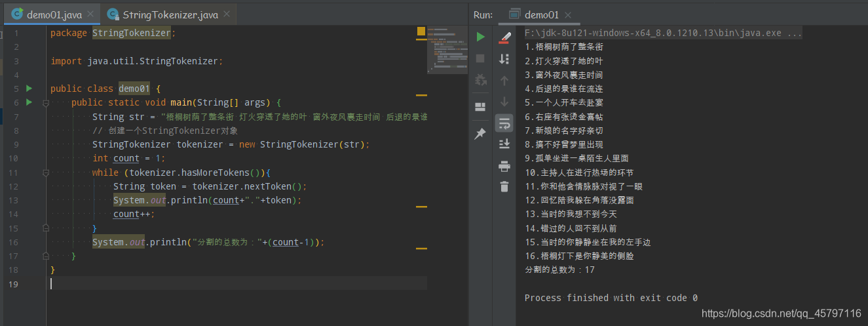
Task: Click output line '13.当时的我想不到今天'
Action: tap(571, 214)
